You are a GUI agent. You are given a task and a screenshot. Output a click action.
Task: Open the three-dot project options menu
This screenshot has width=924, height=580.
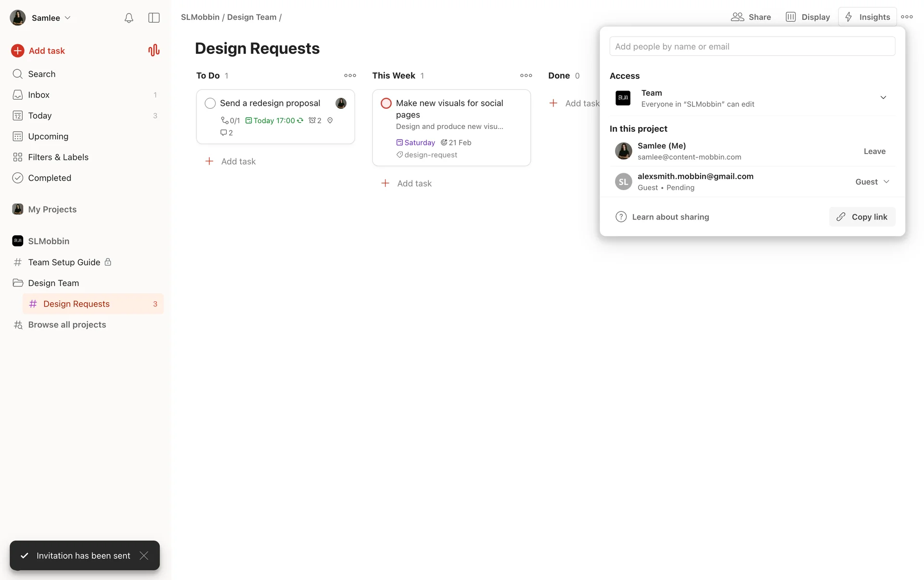(907, 17)
